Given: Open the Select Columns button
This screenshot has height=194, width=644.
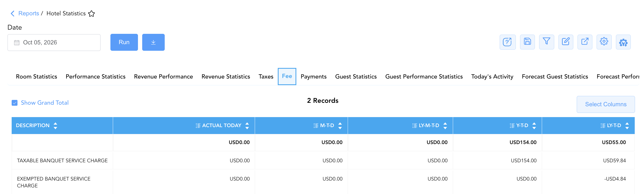Looking at the screenshot, I should click(x=606, y=104).
